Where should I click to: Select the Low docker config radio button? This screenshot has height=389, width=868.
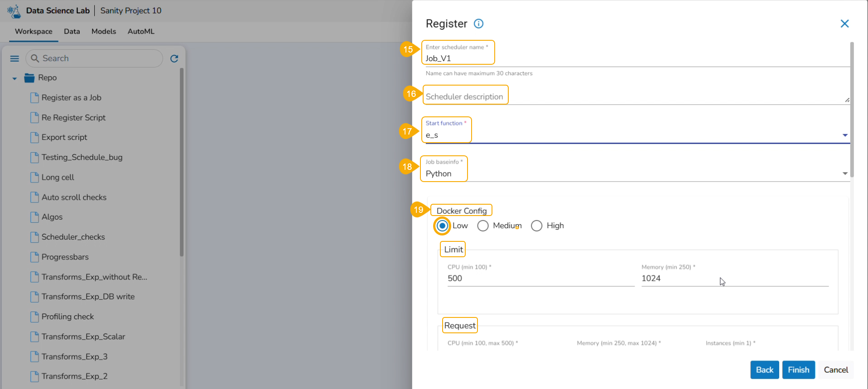tap(442, 226)
